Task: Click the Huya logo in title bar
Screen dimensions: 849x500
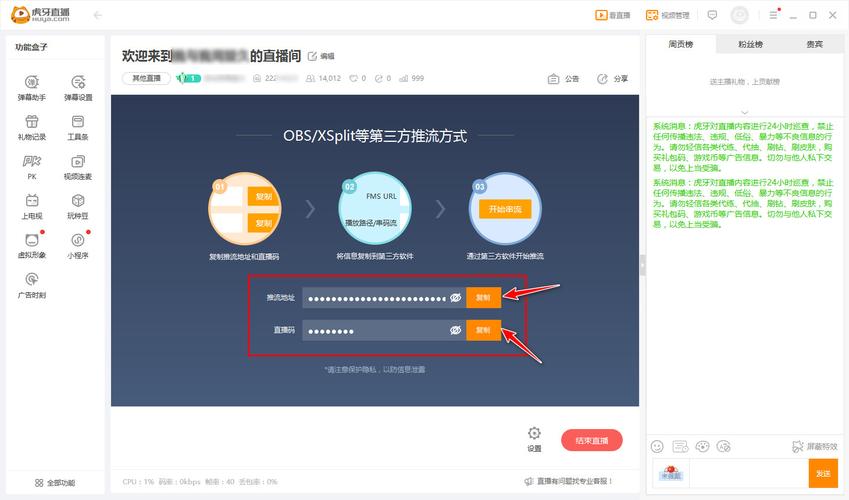Action: [x=40, y=15]
